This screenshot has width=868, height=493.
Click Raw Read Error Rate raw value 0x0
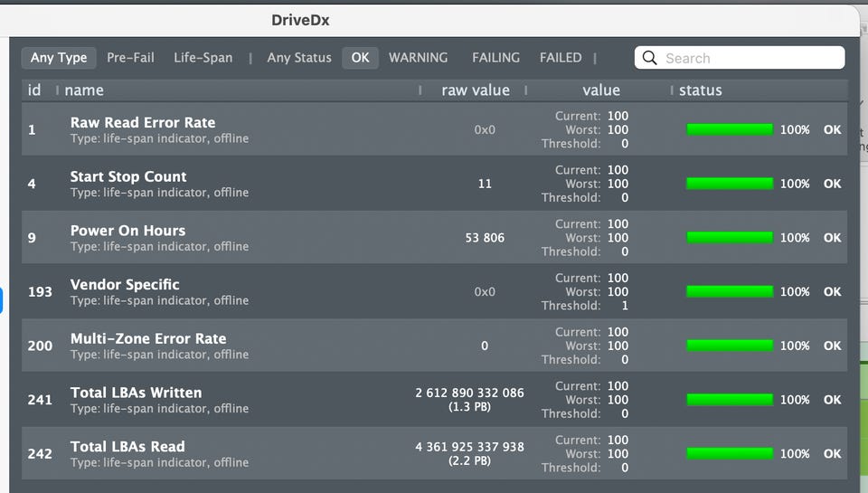(x=485, y=129)
